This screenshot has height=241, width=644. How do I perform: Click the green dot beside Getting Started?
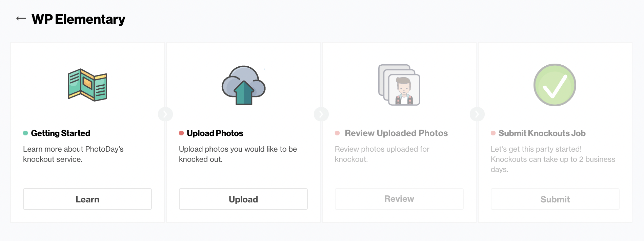[x=25, y=133]
